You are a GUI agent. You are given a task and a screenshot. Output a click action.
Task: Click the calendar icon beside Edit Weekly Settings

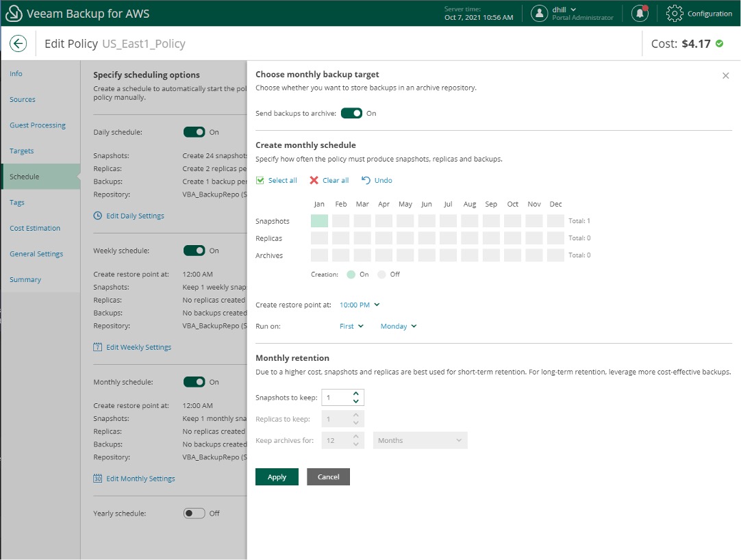point(97,347)
